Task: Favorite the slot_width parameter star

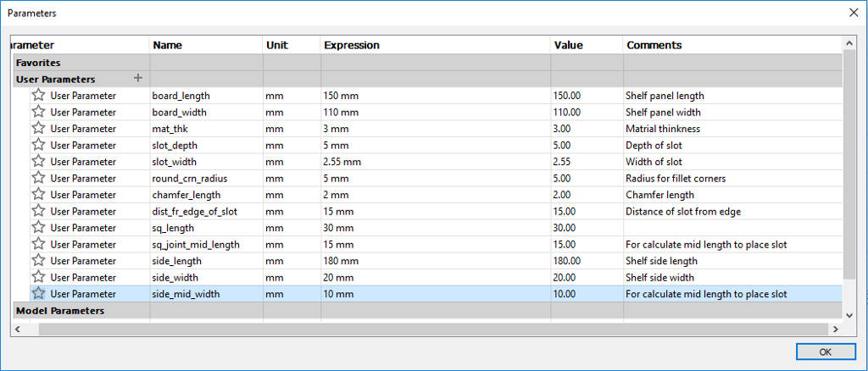Action: [x=37, y=162]
